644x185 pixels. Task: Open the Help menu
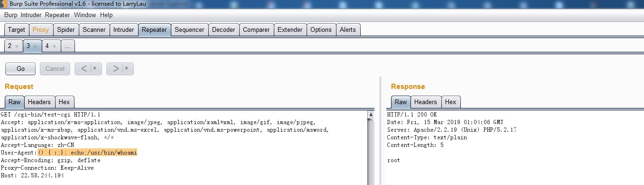(106, 15)
